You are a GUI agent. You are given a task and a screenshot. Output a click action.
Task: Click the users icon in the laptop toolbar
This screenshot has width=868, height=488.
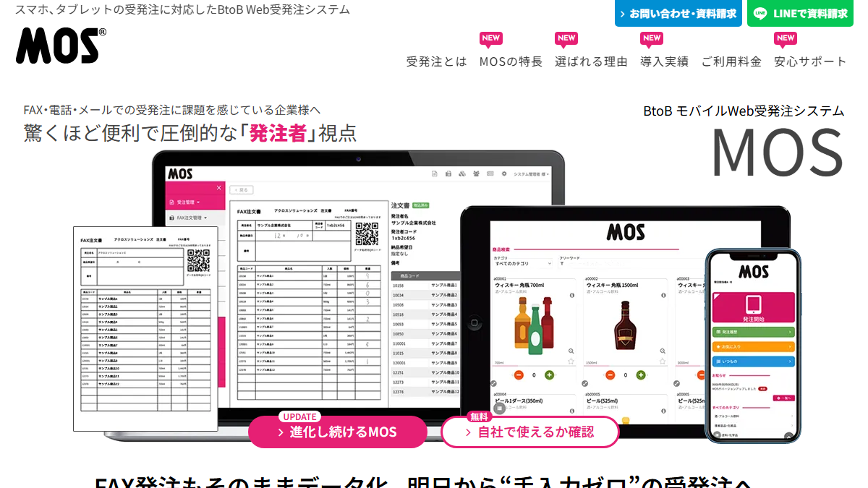coord(477,174)
